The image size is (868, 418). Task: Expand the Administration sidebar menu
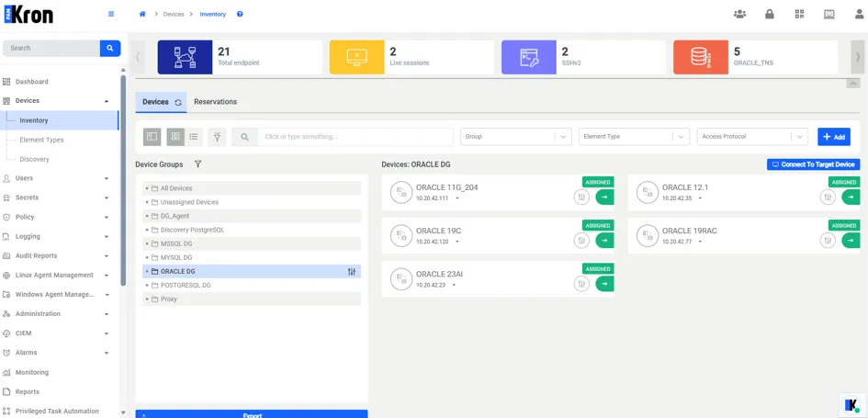tap(107, 314)
